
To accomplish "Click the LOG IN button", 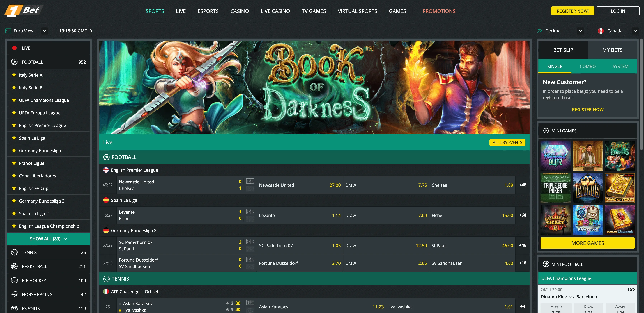I will point(618,11).
